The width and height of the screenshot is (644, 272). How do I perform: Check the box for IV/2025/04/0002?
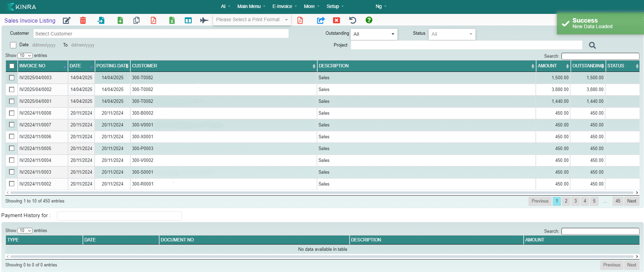[12, 90]
